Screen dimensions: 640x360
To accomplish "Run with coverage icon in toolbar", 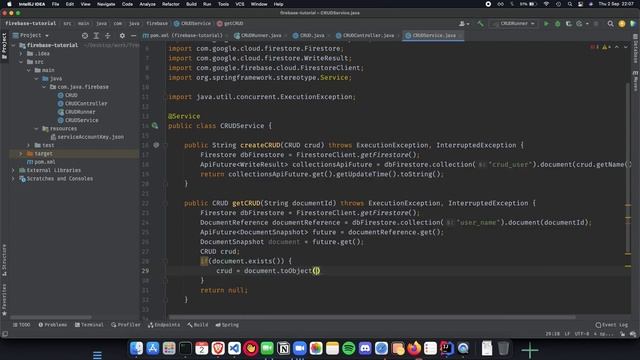I will tap(568, 24).
